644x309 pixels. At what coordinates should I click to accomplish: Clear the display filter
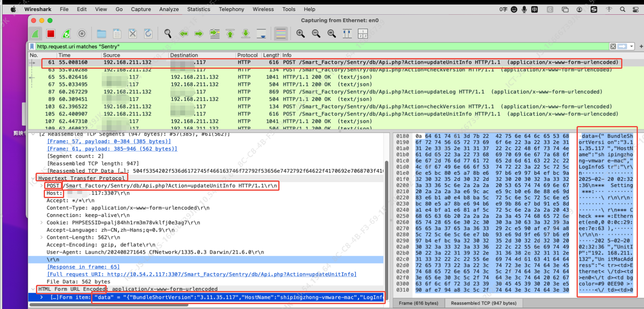[x=613, y=47]
